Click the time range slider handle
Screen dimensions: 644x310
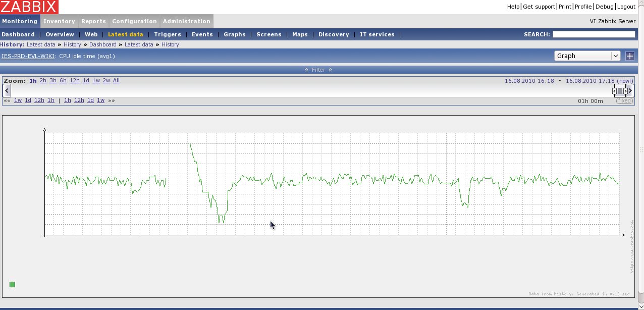pos(620,91)
